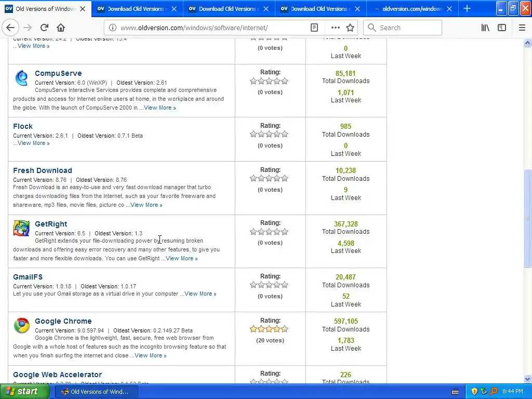Select the Old Versions of Wind... taskbar item
This screenshot has width=532, height=399.
pyautogui.click(x=96, y=392)
